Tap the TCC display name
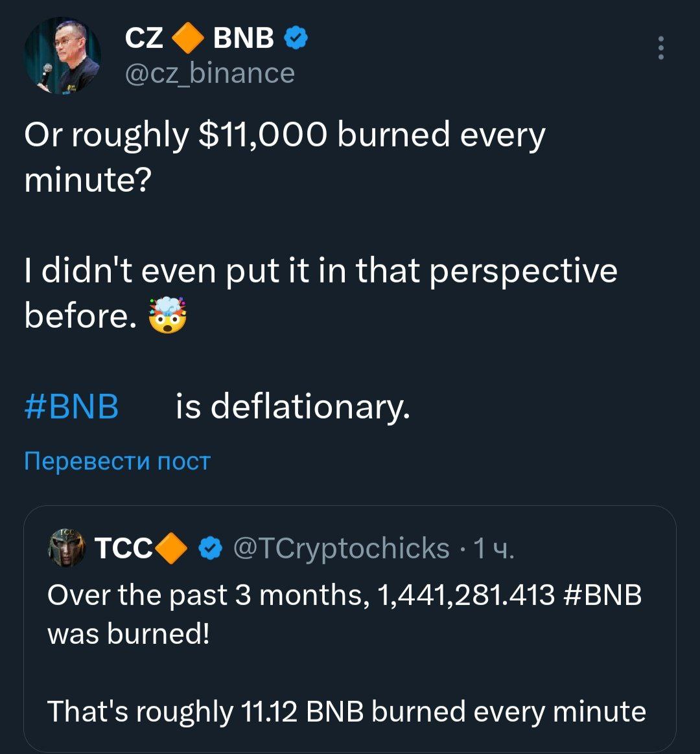700x754 pixels. coord(123,549)
